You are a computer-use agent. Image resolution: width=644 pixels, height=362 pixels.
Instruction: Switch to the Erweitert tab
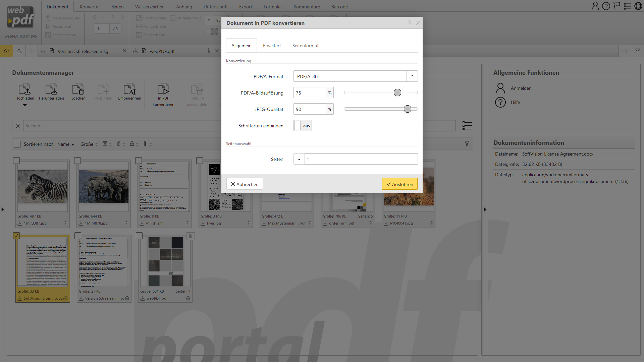(x=272, y=46)
